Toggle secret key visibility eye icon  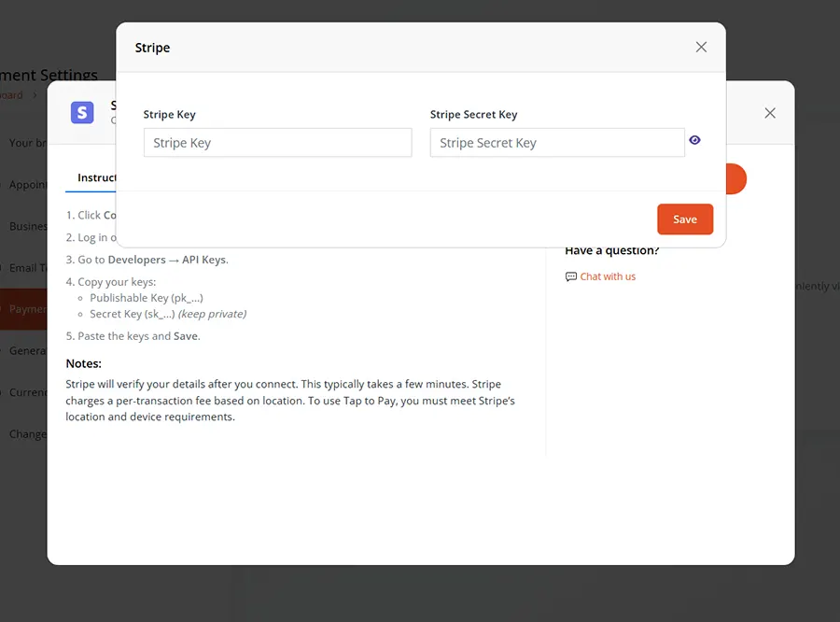(694, 140)
